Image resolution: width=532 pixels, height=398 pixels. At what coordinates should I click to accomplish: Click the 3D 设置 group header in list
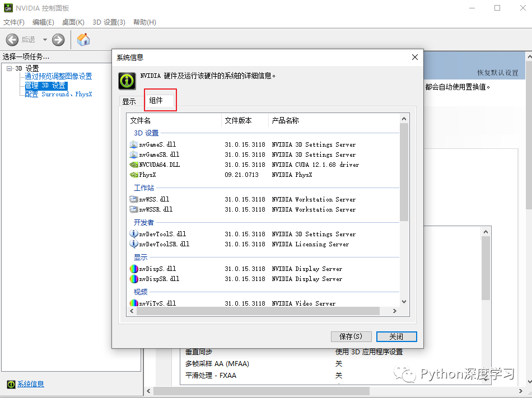pyautogui.click(x=146, y=133)
